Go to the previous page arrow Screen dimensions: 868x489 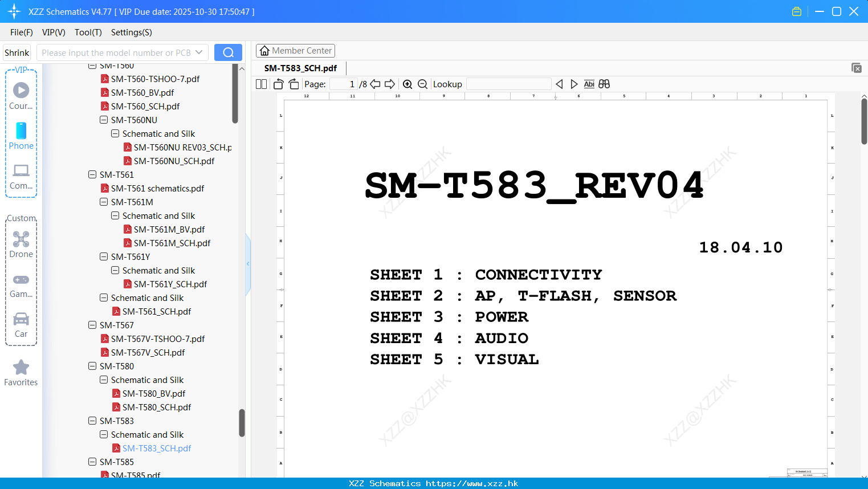coord(375,84)
